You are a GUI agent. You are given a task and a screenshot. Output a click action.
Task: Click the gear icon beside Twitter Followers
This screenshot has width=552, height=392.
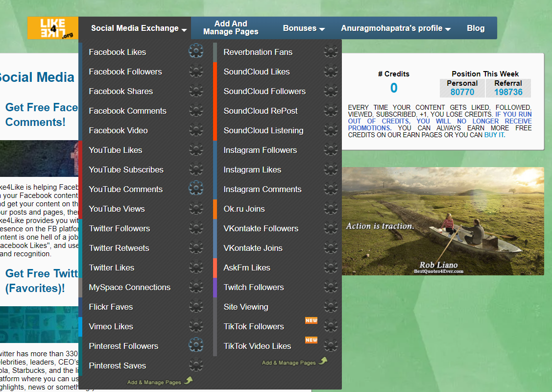pyautogui.click(x=196, y=228)
